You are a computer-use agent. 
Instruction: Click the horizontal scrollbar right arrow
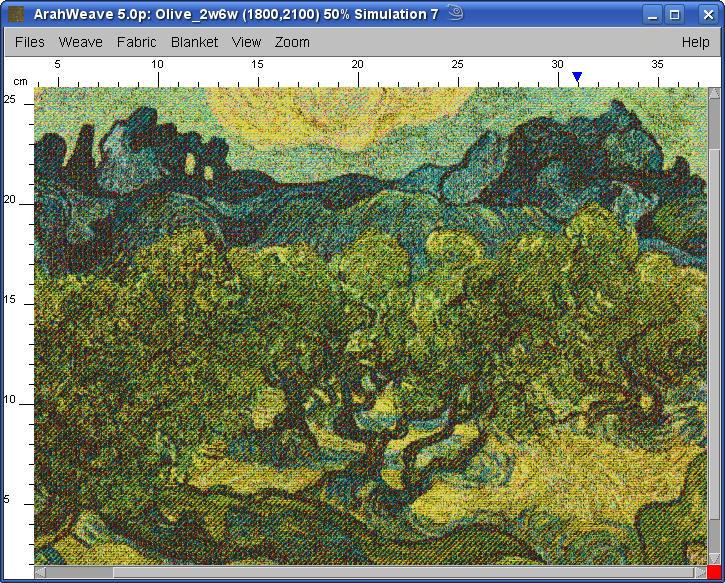click(x=699, y=573)
